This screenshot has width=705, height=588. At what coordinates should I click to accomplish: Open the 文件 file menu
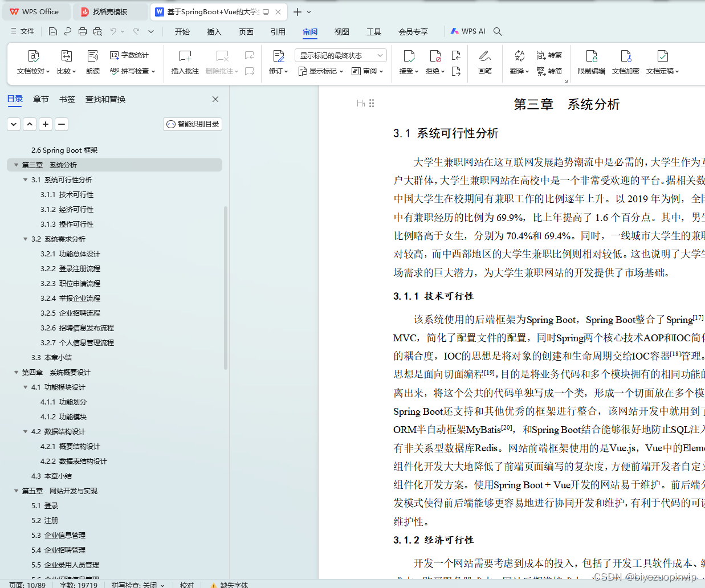click(23, 31)
